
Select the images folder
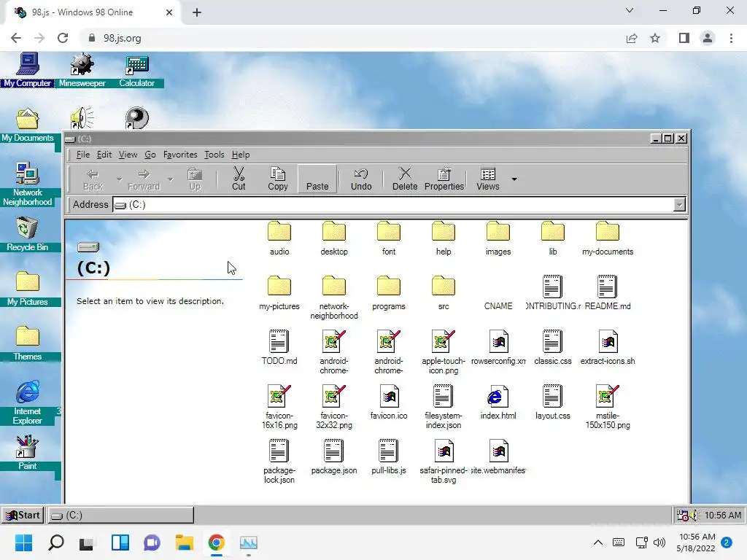[498, 238]
